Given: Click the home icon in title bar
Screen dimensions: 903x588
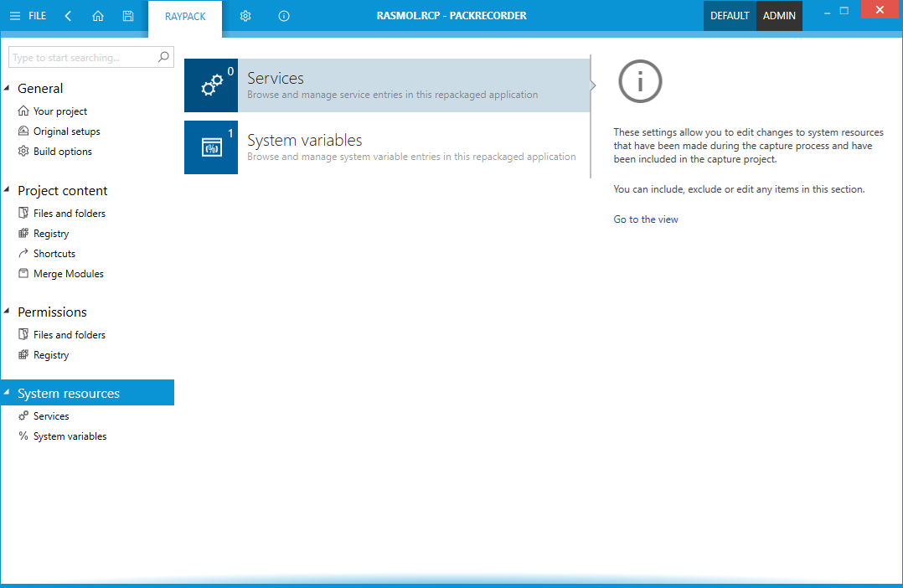Looking at the screenshot, I should [x=98, y=16].
